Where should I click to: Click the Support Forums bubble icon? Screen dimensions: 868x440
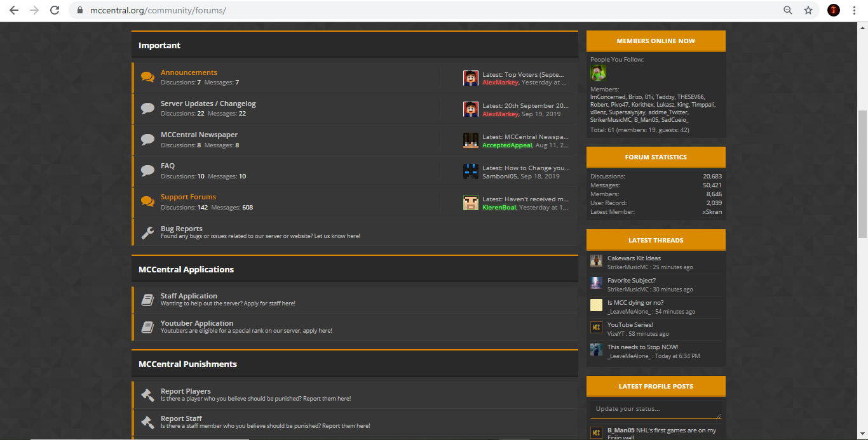(x=147, y=202)
